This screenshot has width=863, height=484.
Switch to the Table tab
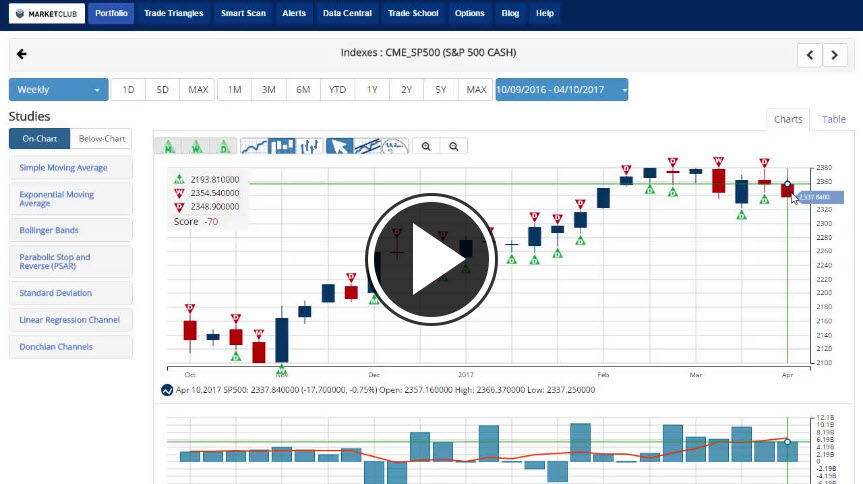833,119
